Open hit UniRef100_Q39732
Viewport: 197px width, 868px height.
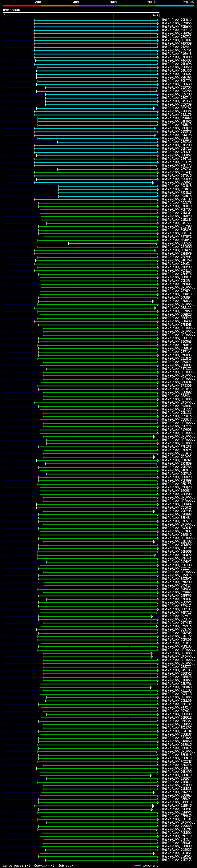[x=176, y=37]
